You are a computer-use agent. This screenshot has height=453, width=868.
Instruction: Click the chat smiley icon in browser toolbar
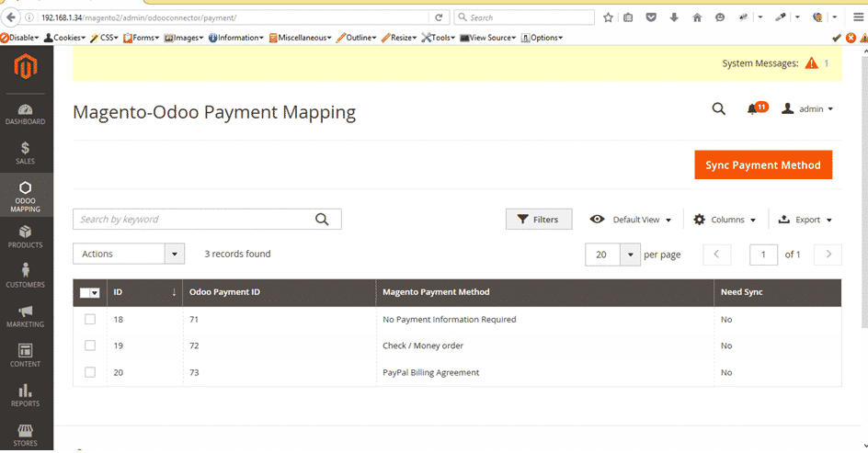[x=720, y=17]
